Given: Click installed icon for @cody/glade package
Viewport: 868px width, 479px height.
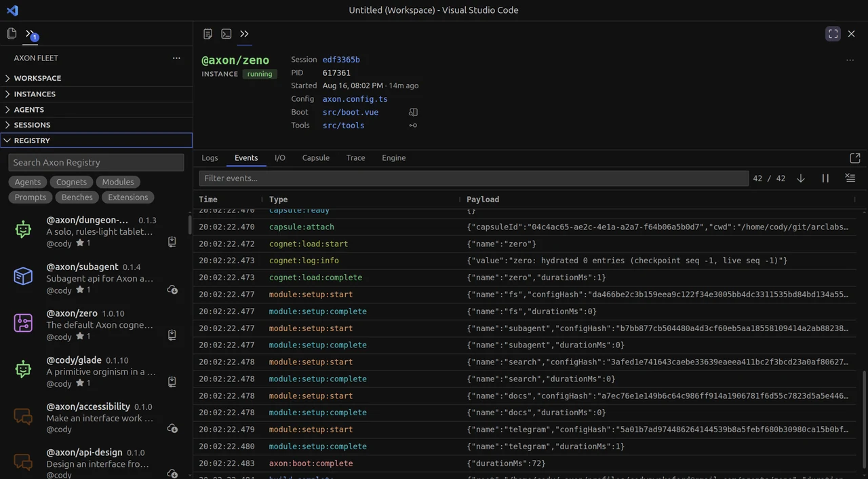Looking at the screenshot, I should pyautogui.click(x=172, y=381).
